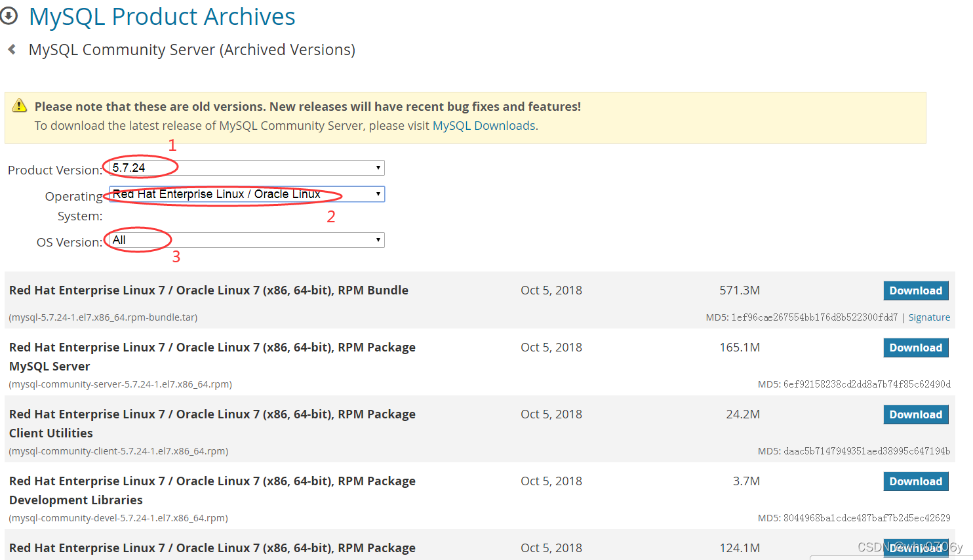
Task: Click the 165.1M file size
Action: [740, 347]
